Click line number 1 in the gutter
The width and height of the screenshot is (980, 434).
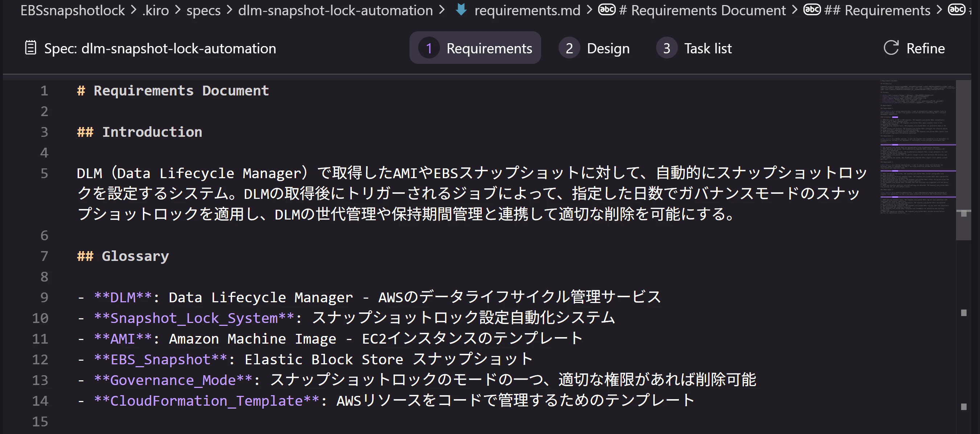pos(44,91)
